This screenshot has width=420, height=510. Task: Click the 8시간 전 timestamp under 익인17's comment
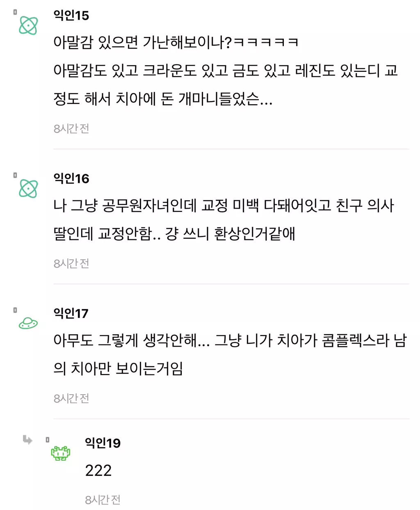coord(71,398)
